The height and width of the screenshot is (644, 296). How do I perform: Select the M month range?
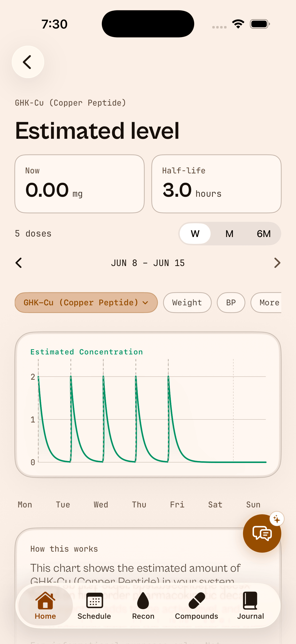tap(229, 234)
